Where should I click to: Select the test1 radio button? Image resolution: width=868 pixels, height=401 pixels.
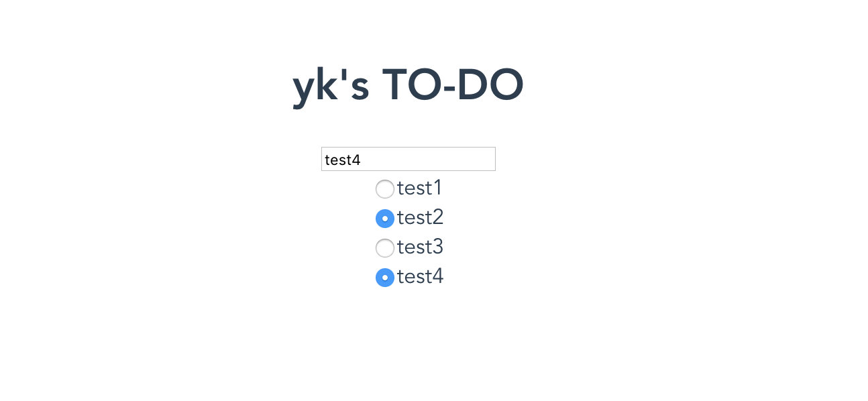tap(384, 189)
